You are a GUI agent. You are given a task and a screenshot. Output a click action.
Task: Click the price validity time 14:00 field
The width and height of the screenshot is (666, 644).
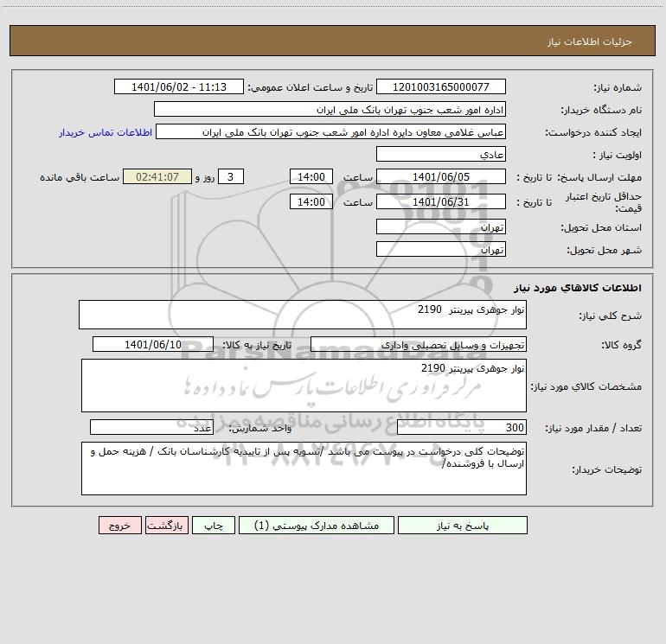(x=311, y=201)
